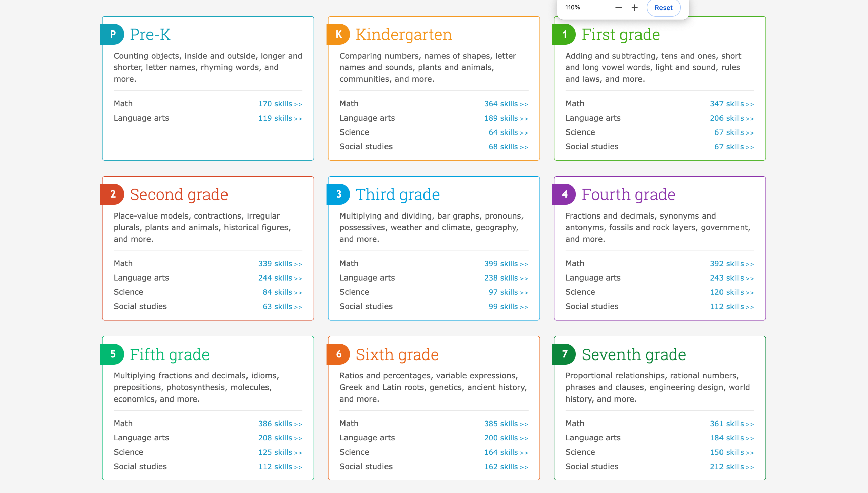
Task: Open First grade Language arts 206 skills
Action: coord(732,118)
